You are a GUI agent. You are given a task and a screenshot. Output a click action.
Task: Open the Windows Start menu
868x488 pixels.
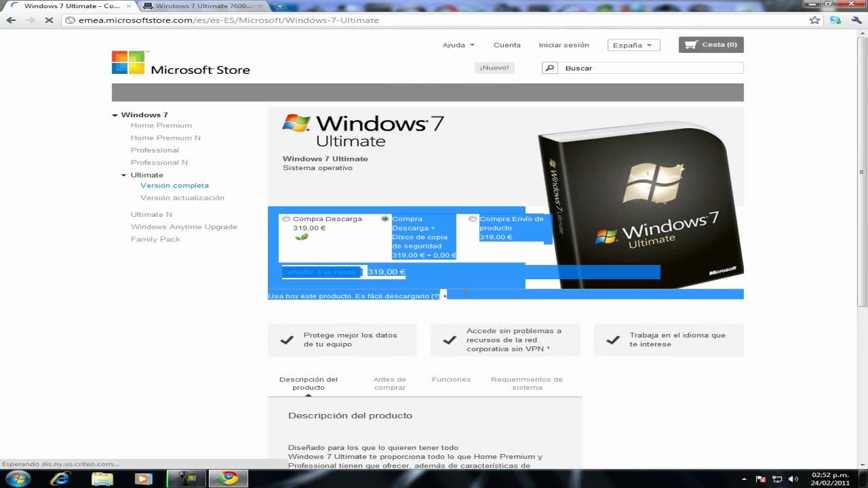[x=18, y=478]
